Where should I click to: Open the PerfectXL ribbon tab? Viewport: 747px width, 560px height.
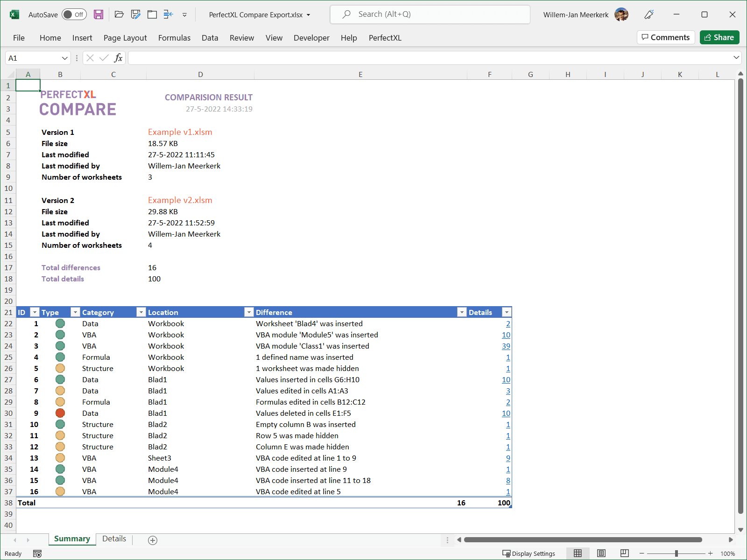point(385,38)
